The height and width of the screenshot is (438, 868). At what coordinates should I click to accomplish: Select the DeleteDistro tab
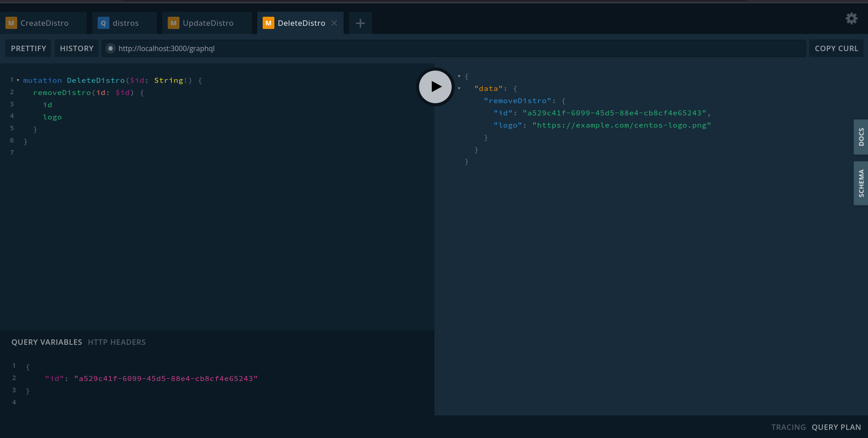pos(301,23)
